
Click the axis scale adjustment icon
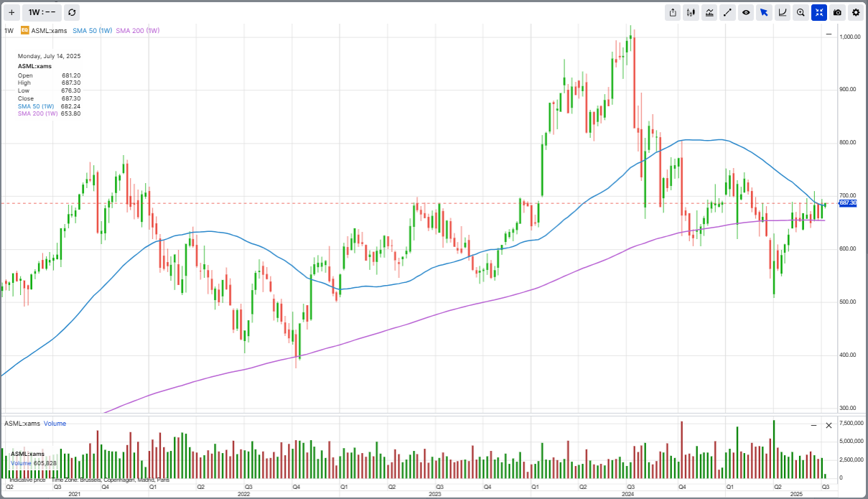click(783, 12)
